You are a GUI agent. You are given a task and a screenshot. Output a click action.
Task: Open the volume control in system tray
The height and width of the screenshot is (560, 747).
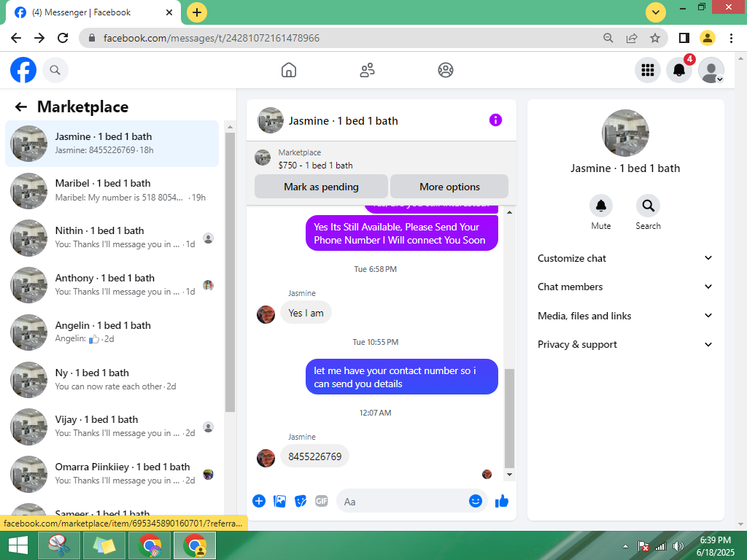point(678,546)
